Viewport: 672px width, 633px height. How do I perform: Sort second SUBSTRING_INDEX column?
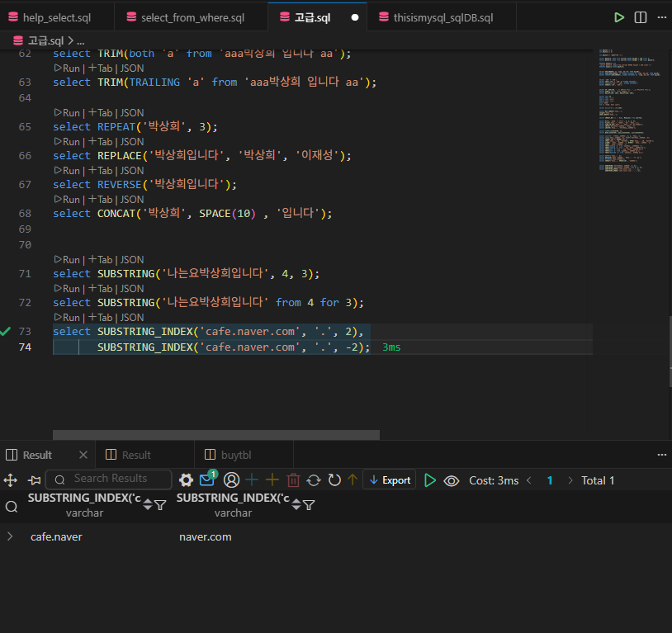(x=296, y=504)
